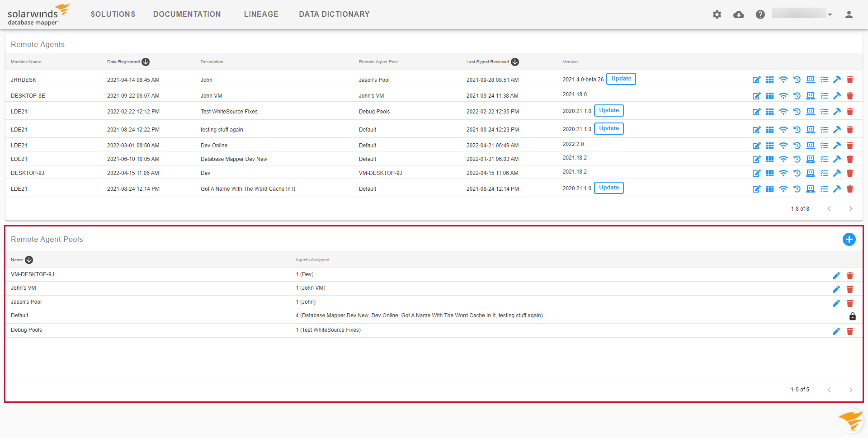Open the DATA DICTIONARY menu
Image resolution: width=868 pixels, height=438 pixels.
click(x=335, y=14)
